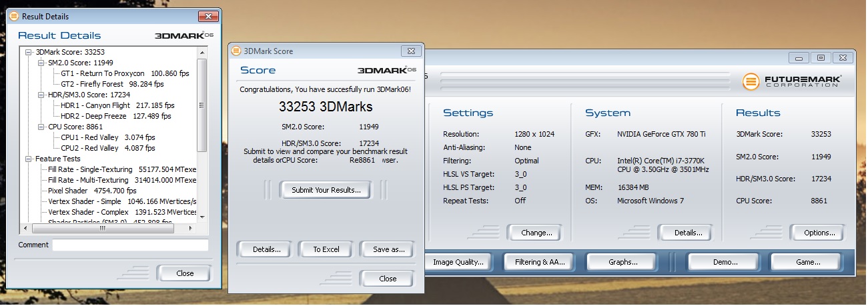
Task: Click Change button under Settings
Action: click(x=535, y=233)
